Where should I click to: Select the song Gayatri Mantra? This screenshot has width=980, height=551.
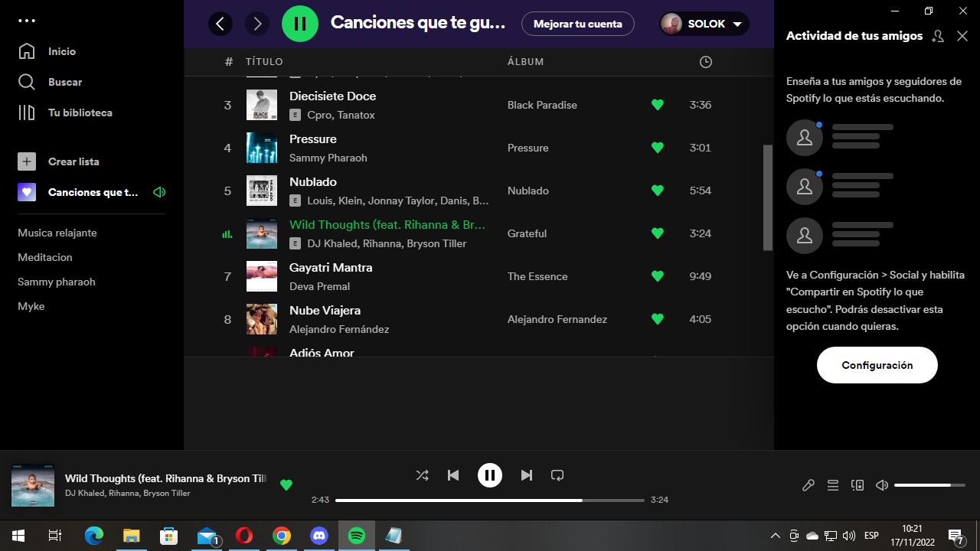[331, 268]
